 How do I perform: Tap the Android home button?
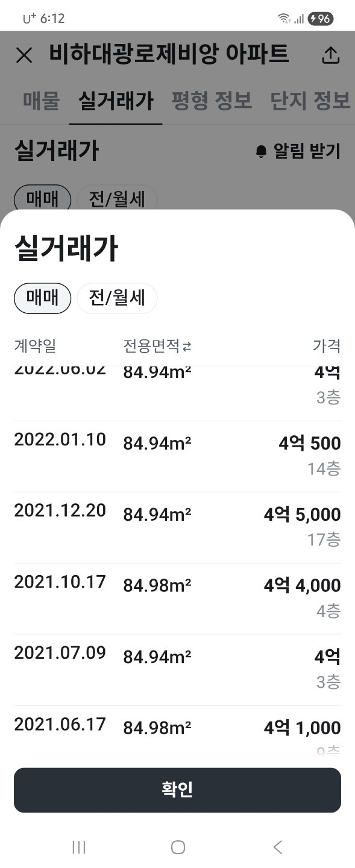(178, 847)
